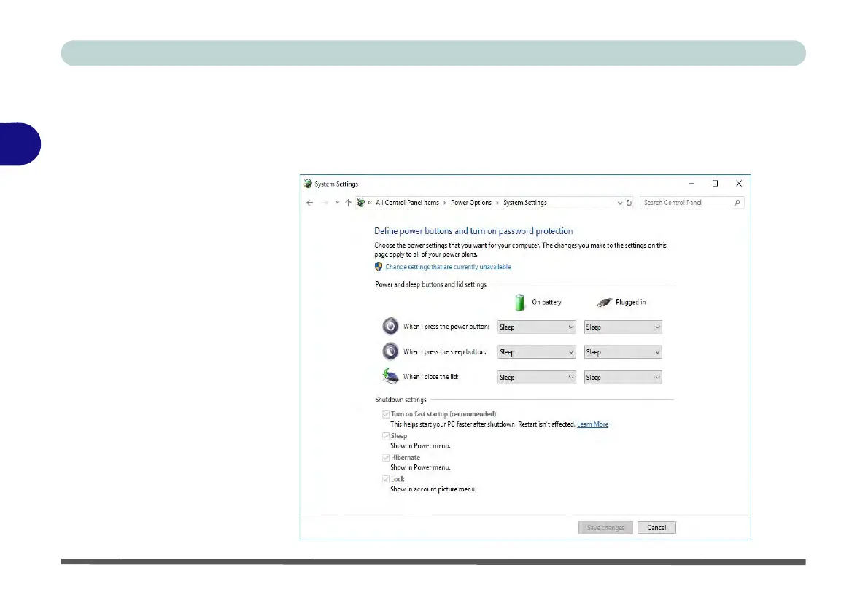The width and height of the screenshot is (868, 611).
Task: Open power button Plugged in dropdown
Action: coord(623,327)
